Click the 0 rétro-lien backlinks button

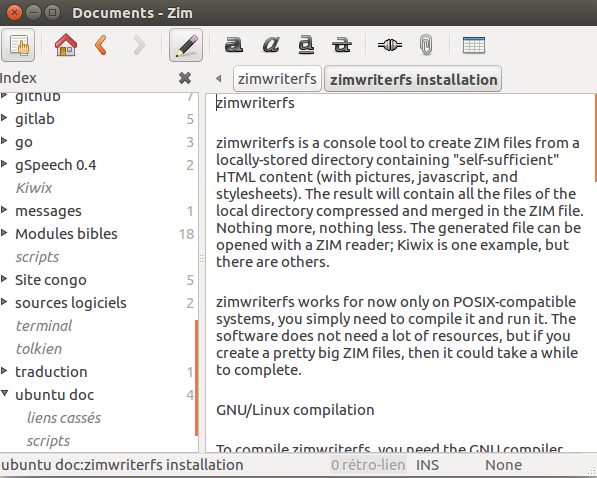click(368, 465)
